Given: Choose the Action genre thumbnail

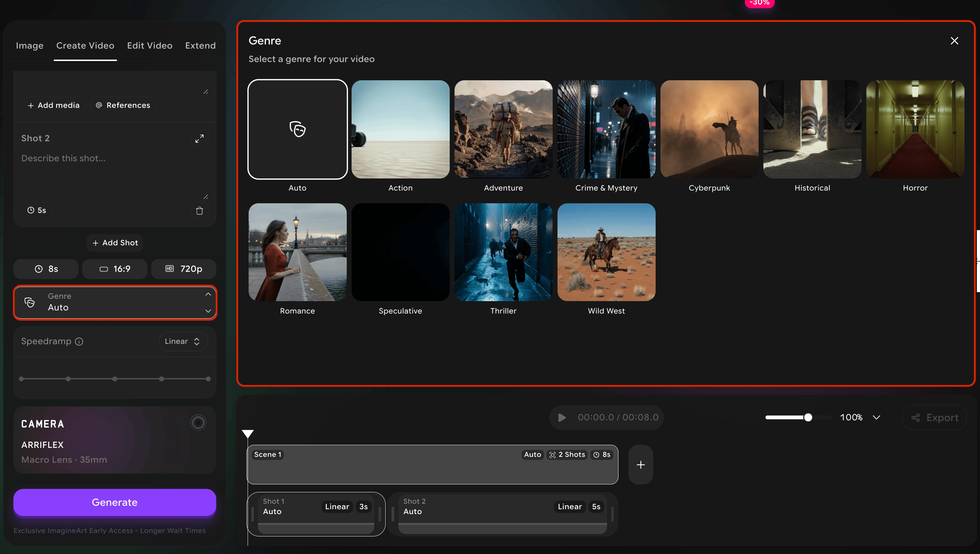Looking at the screenshot, I should click(400, 130).
